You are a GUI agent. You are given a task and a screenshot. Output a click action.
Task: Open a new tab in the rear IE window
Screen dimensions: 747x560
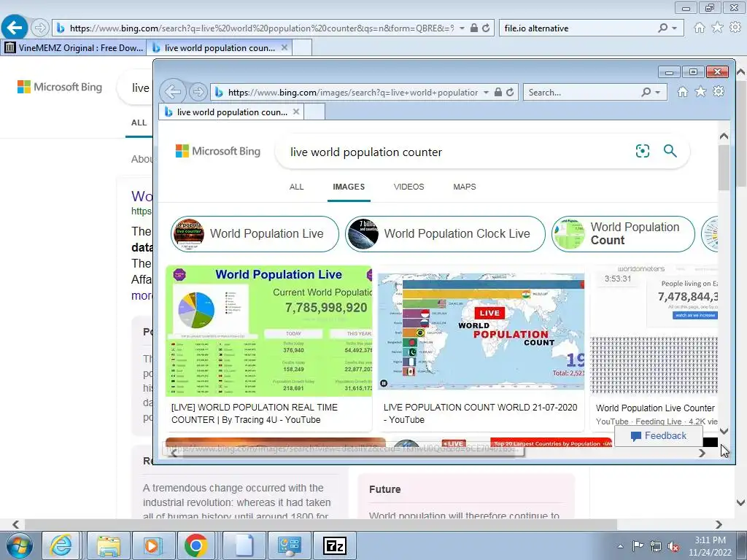[x=302, y=47]
